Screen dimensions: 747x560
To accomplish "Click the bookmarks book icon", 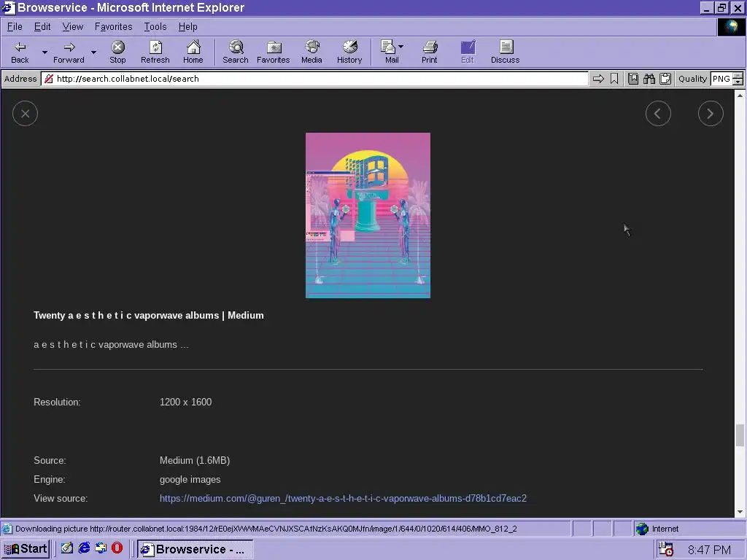I will (x=633, y=79).
